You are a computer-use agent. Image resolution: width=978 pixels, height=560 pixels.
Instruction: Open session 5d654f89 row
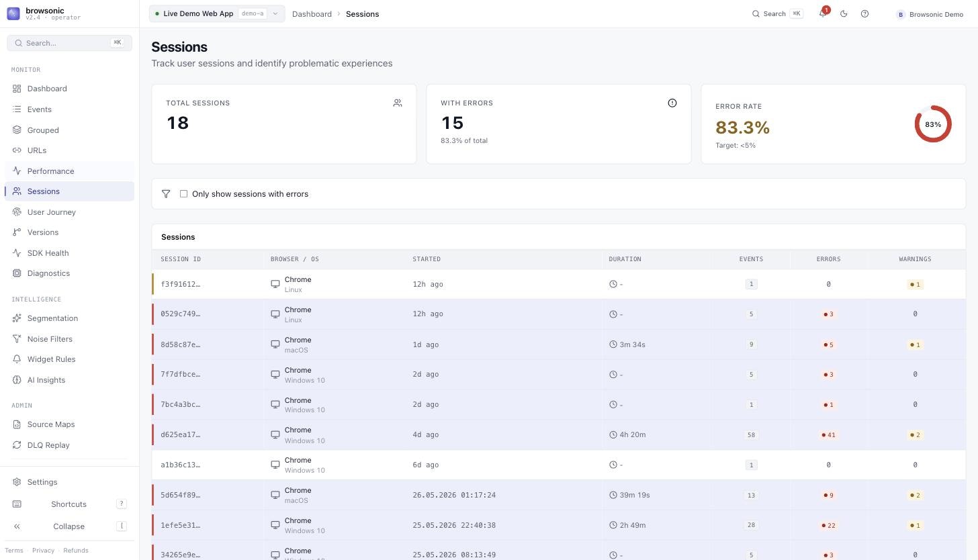click(x=559, y=495)
